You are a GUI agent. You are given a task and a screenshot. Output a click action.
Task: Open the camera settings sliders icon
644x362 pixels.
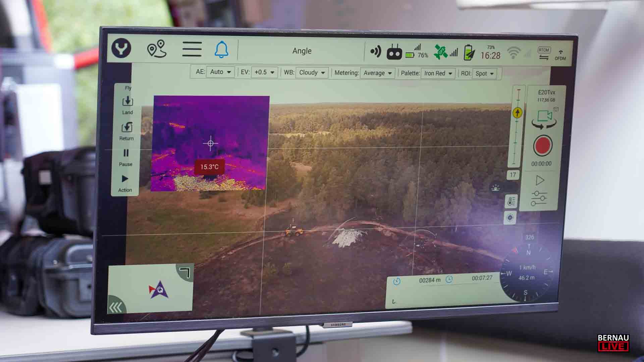(539, 198)
